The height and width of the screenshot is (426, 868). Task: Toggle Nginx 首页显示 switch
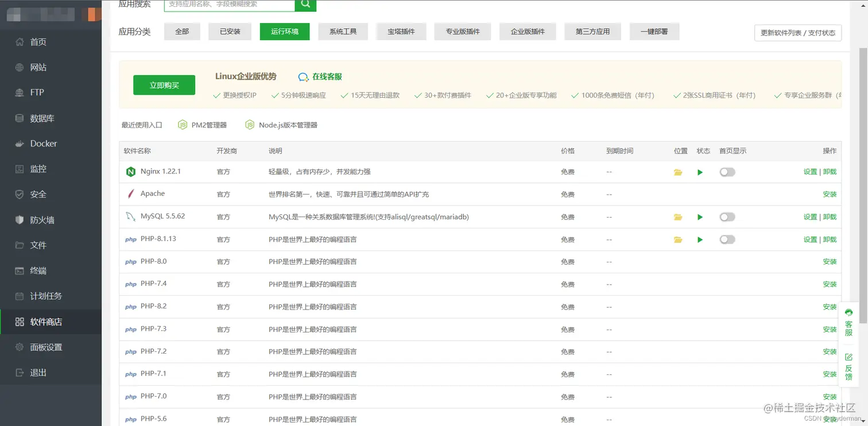coord(727,172)
